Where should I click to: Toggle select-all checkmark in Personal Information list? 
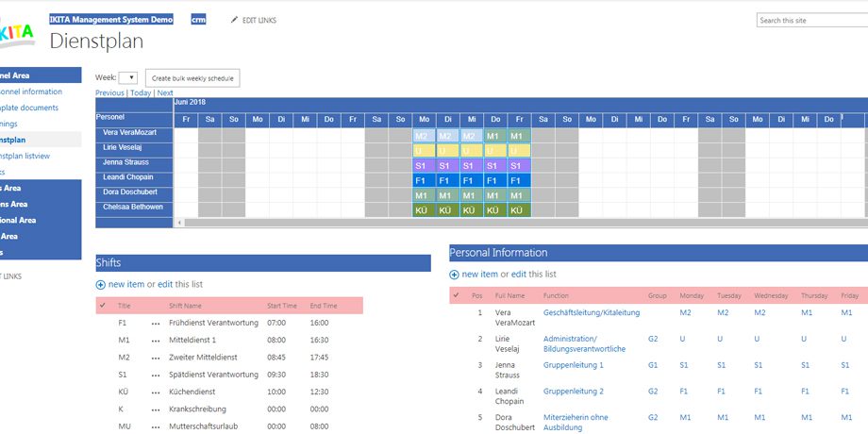[456, 295]
